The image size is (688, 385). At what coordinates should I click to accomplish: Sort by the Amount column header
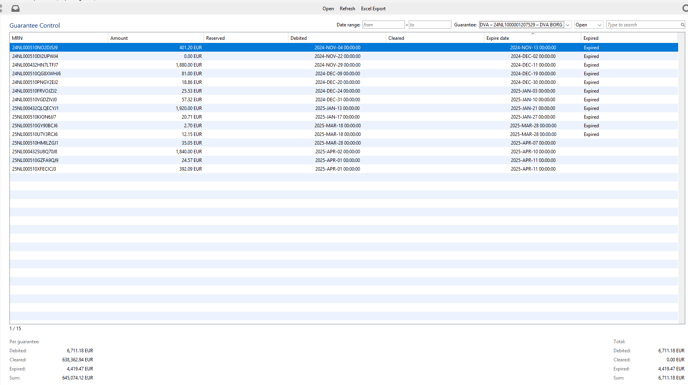click(155, 38)
